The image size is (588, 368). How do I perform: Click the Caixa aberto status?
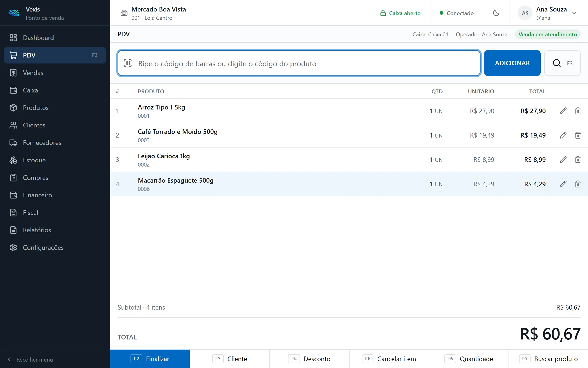click(x=400, y=13)
